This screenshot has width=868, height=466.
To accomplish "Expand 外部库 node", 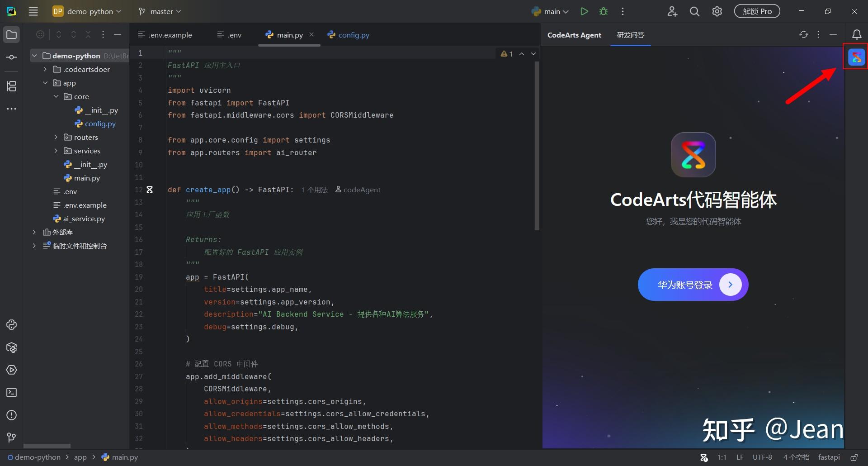I will pyautogui.click(x=34, y=232).
